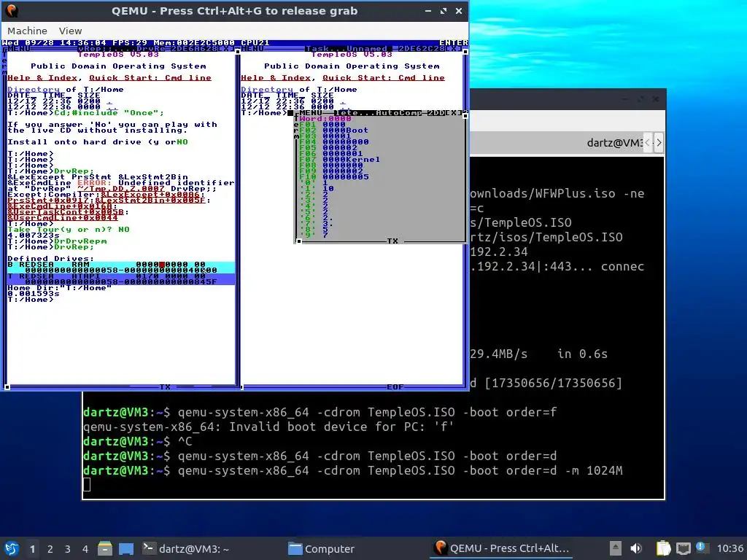
Task: Click the bottom-left corner handle of left terminal
Action: coord(7,387)
